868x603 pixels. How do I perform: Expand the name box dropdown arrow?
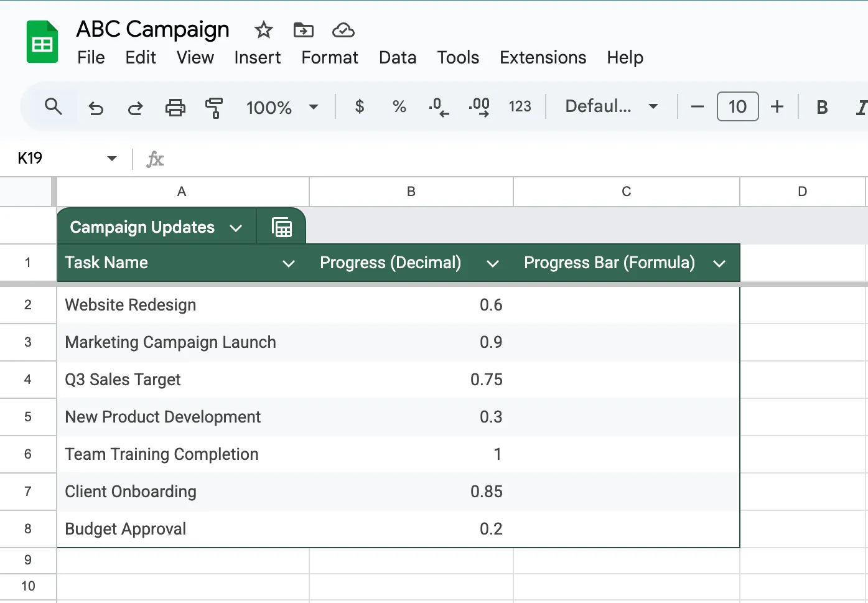tap(112, 159)
